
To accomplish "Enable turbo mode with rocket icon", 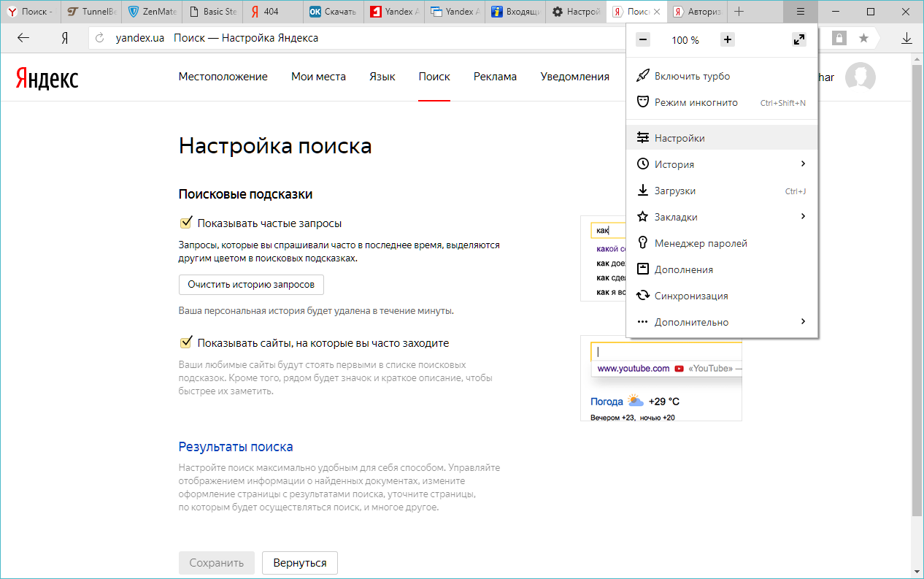I will click(691, 76).
